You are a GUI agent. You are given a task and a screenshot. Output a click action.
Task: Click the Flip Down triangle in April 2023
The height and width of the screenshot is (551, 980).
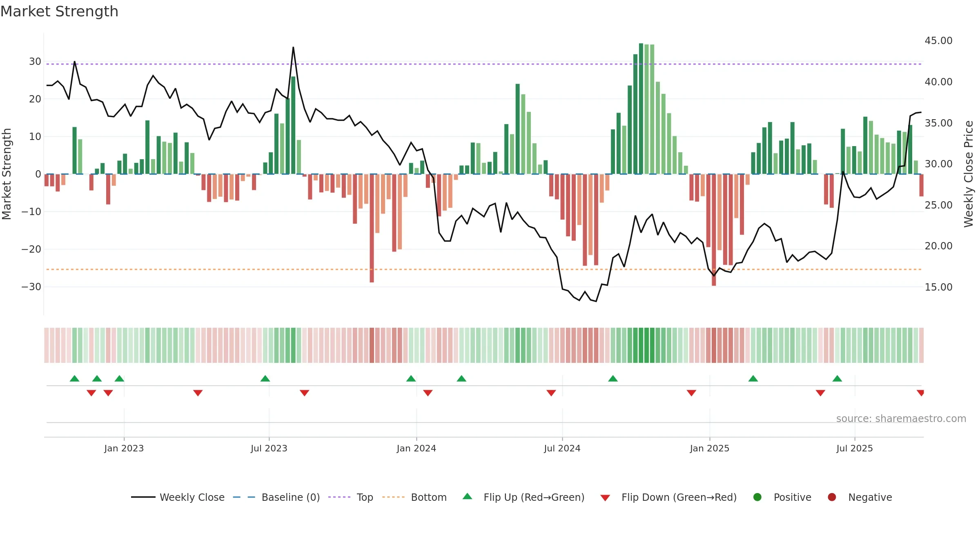pyautogui.click(x=198, y=393)
